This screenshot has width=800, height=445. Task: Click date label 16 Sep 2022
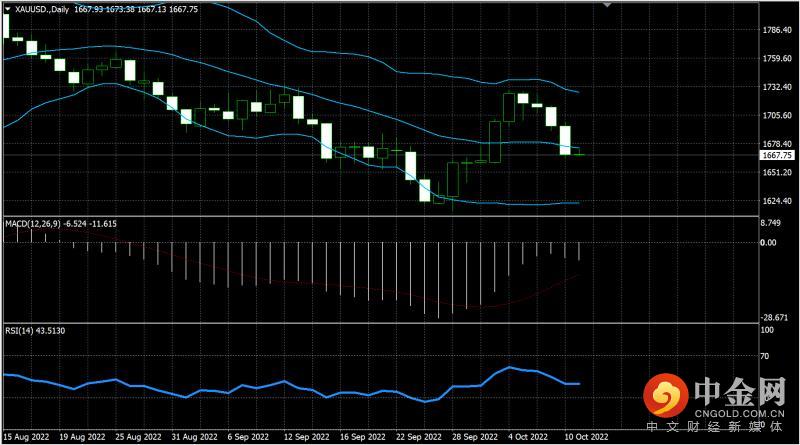point(363,437)
